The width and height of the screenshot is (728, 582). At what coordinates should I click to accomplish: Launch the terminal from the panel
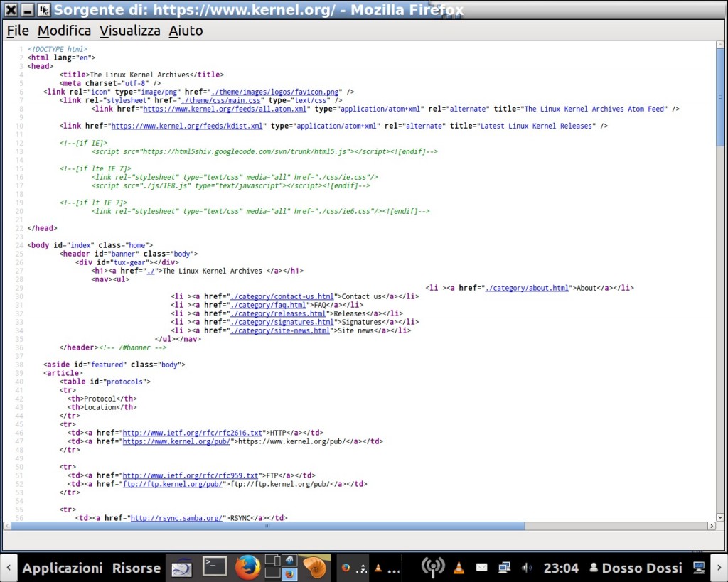coord(215,566)
